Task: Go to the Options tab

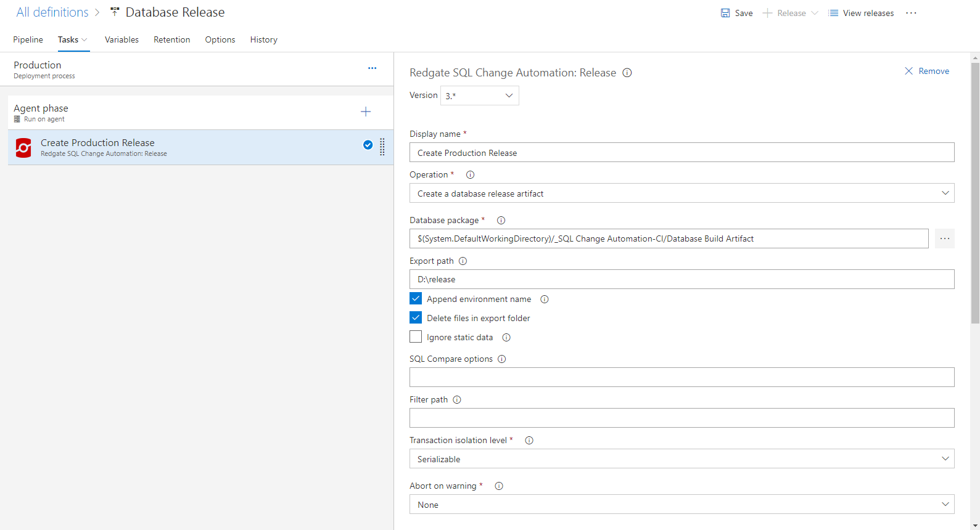Action: 220,39
